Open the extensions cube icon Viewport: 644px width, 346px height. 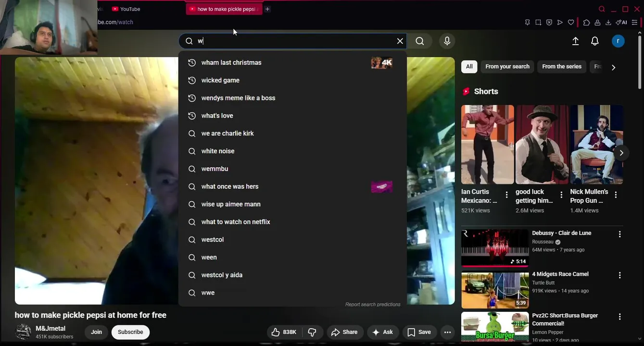[x=586, y=23]
